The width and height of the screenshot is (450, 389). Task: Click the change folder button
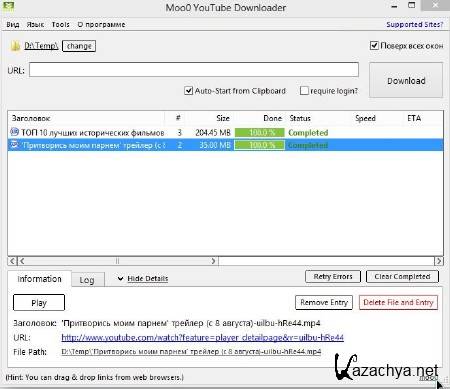[79, 46]
